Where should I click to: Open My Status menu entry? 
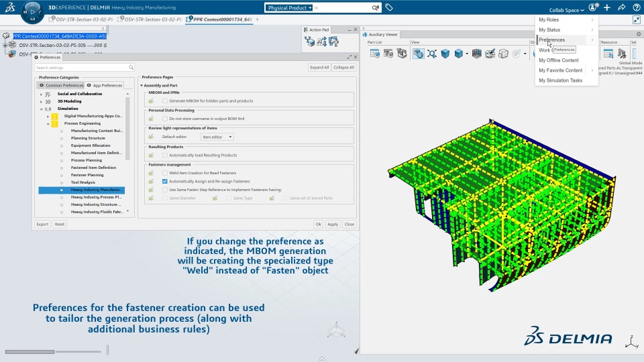point(567,30)
